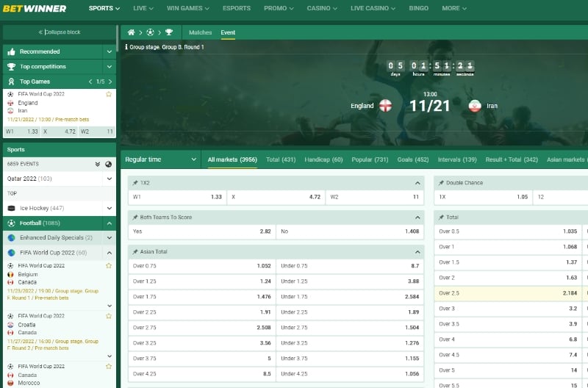Pin the 1X2 market

tap(135, 182)
